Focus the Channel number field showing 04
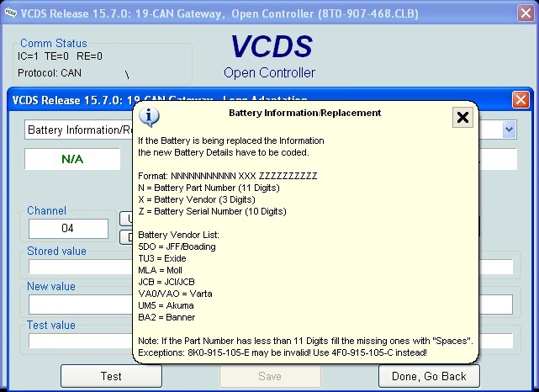The image size is (539, 392). [68, 228]
